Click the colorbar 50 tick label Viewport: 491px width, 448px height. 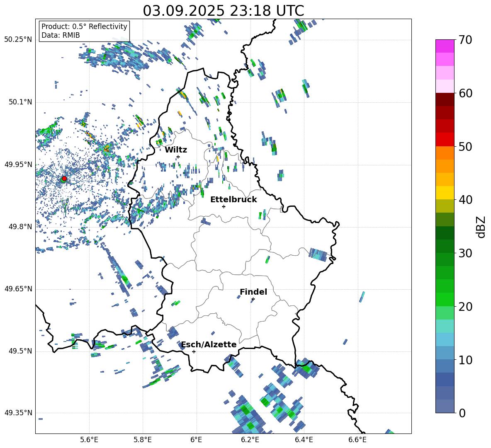465,147
